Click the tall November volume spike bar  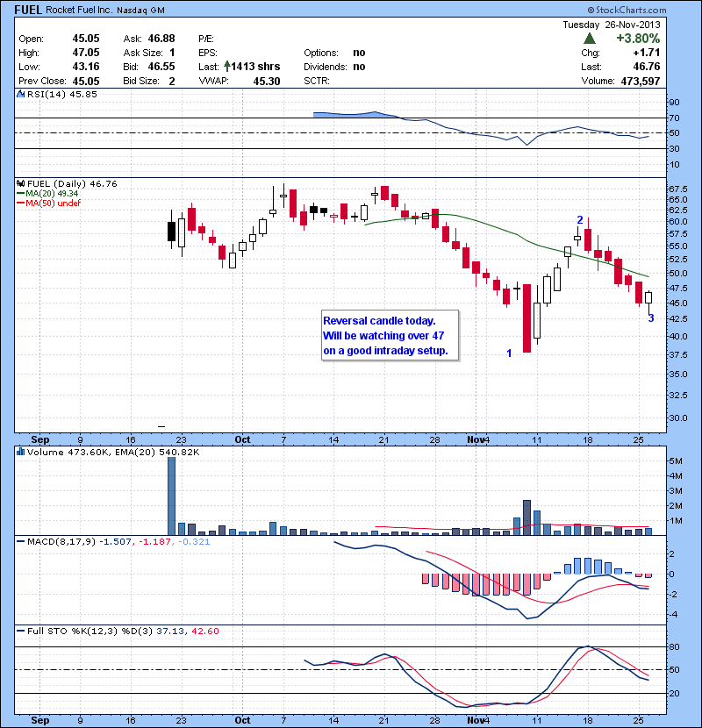(526, 517)
